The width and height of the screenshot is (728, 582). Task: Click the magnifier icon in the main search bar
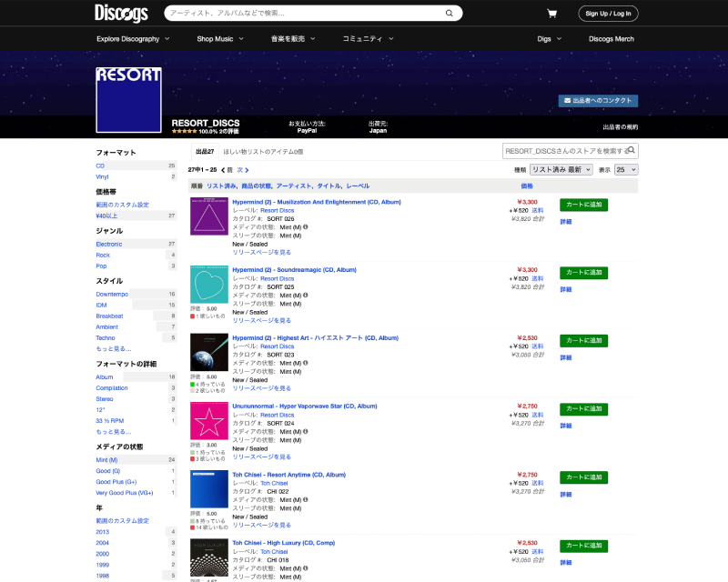pyautogui.click(x=449, y=13)
